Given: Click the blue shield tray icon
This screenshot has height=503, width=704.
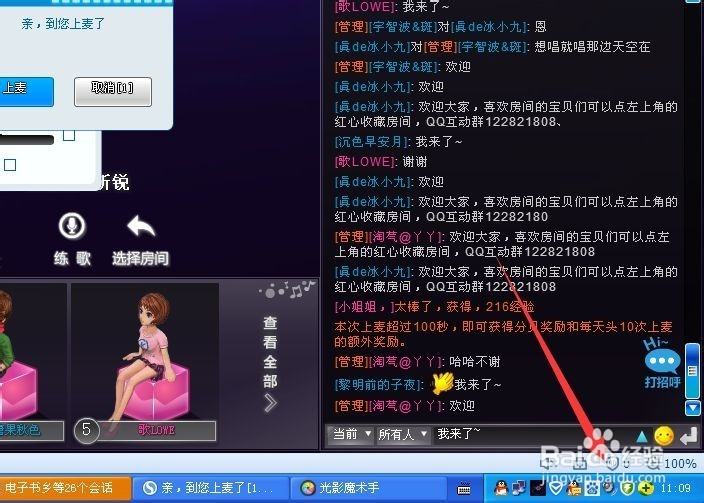Looking at the screenshot, I should [556, 488].
